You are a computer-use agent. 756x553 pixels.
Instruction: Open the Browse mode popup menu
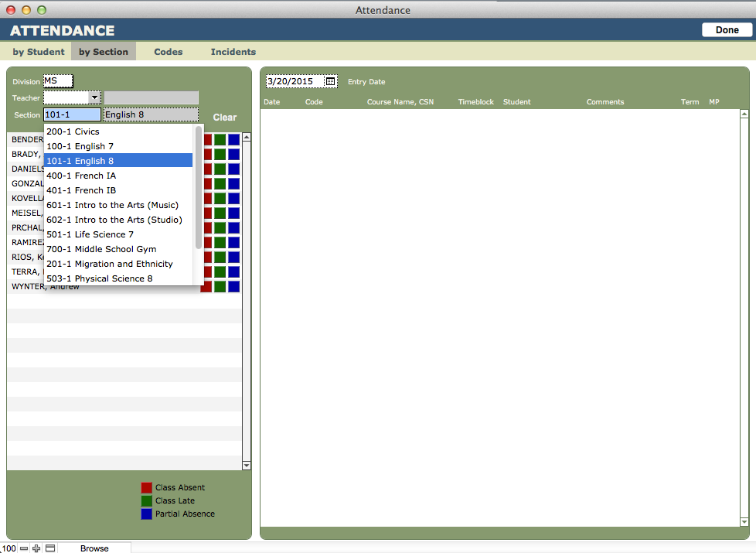click(94, 548)
